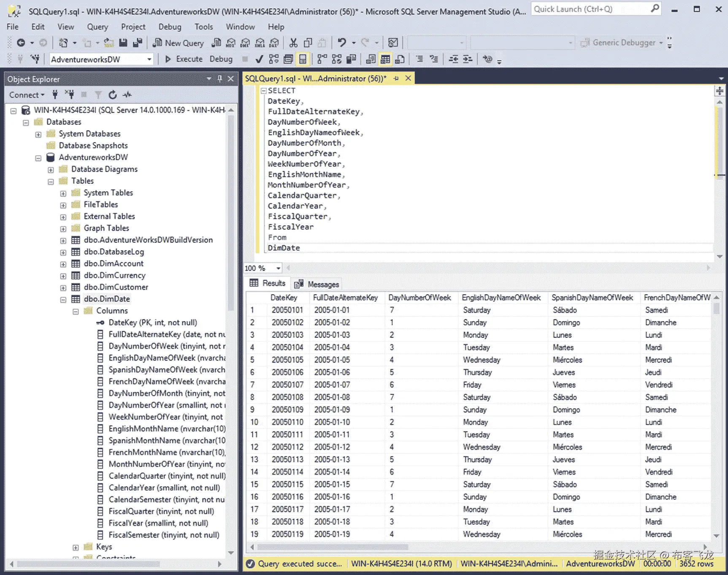Image resolution: width=728 pixels, height=575 pixels.
Task: Open the Query menu
Action: (x=97, y=27)
